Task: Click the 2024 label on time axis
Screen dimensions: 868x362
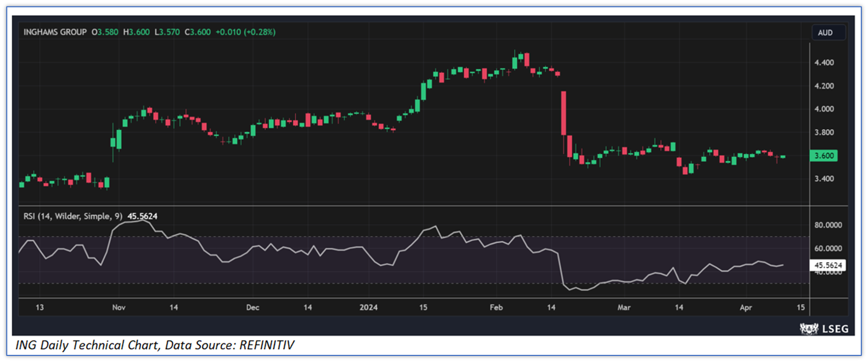Action: (x=368, y=307)
